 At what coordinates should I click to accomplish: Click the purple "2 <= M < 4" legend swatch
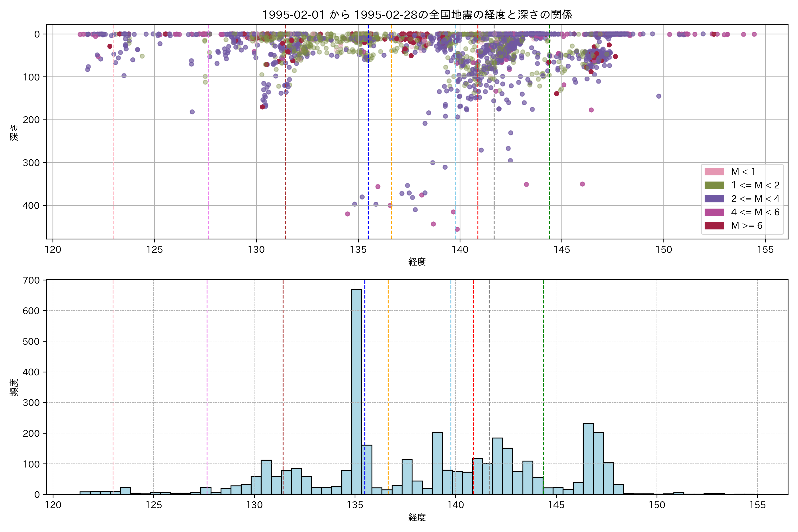point(714,199)
